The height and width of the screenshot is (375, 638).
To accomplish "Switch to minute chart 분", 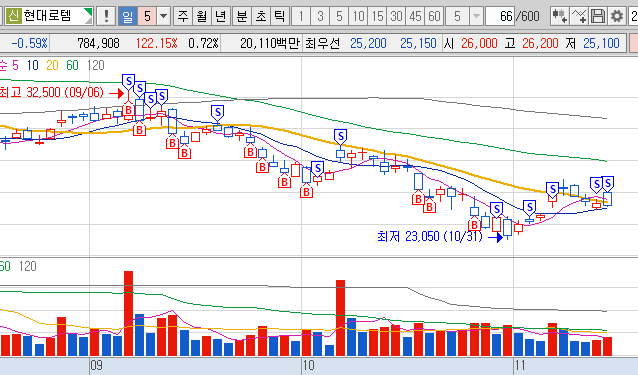I will (242, 16).
